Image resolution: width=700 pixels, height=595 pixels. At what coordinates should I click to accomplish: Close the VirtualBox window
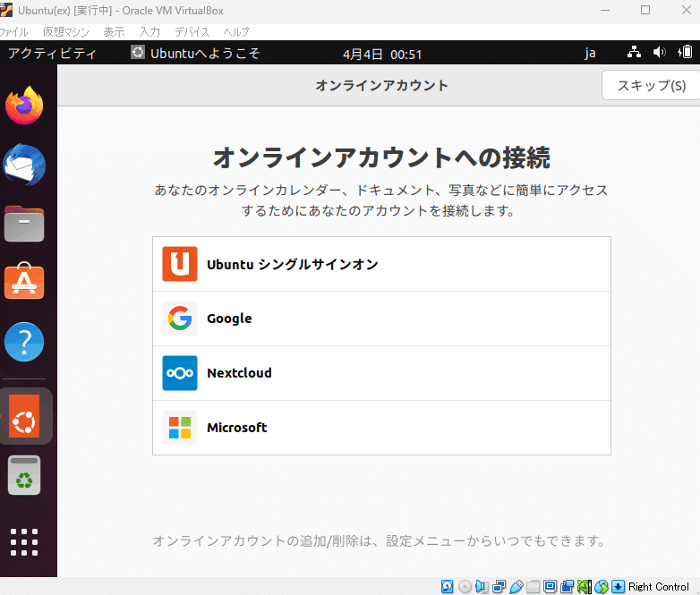click(687, 10)
